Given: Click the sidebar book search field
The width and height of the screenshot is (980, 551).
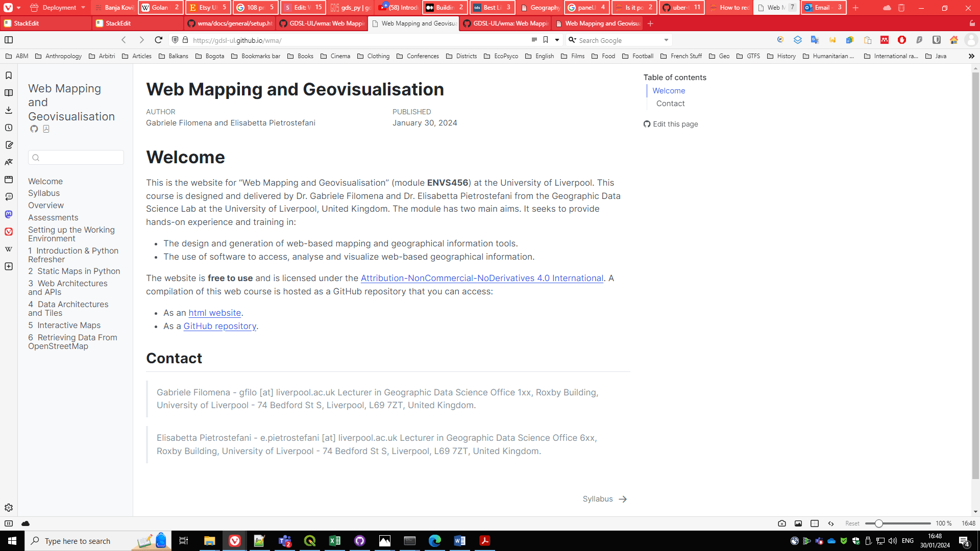Looking at the screenshot, I should (x=77, y=158).
